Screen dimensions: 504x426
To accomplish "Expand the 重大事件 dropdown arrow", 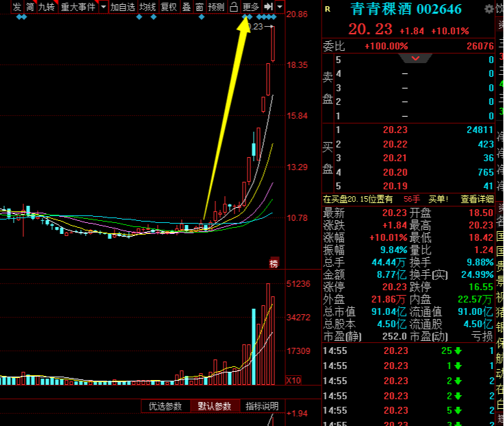I will click(x=104, y=6).
